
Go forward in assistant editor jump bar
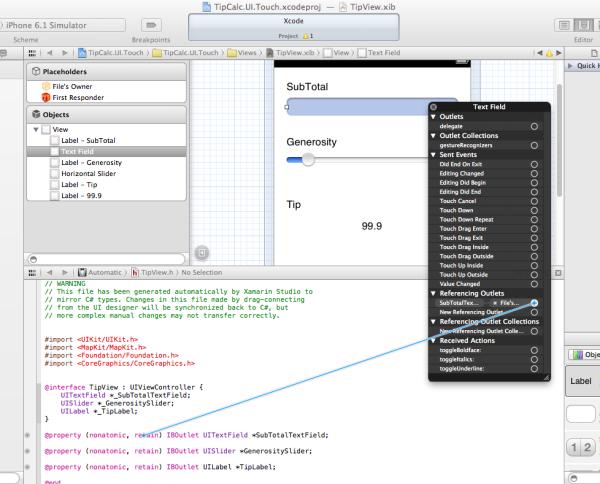65,272
